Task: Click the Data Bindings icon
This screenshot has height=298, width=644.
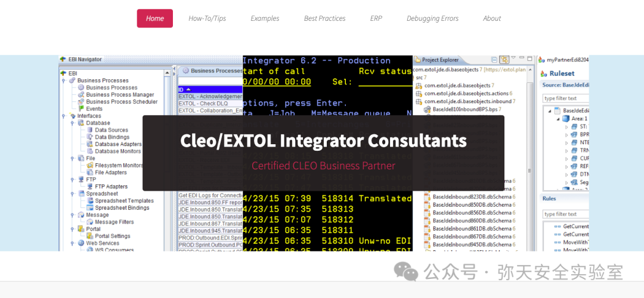Action: coord(90,137)
